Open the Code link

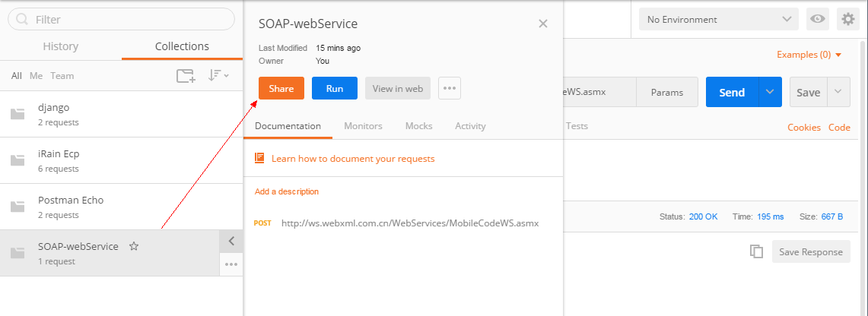point(839,127)
